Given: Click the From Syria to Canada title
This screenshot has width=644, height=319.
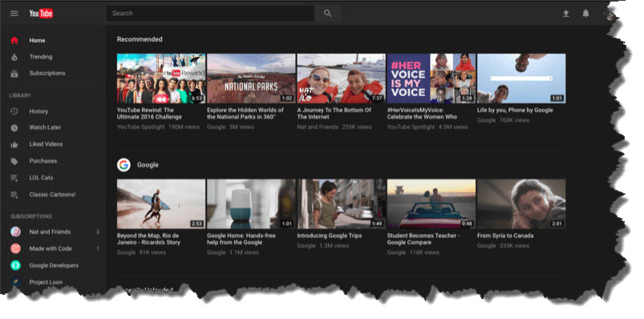Looking at the screenshot, I should coord(505,236).
